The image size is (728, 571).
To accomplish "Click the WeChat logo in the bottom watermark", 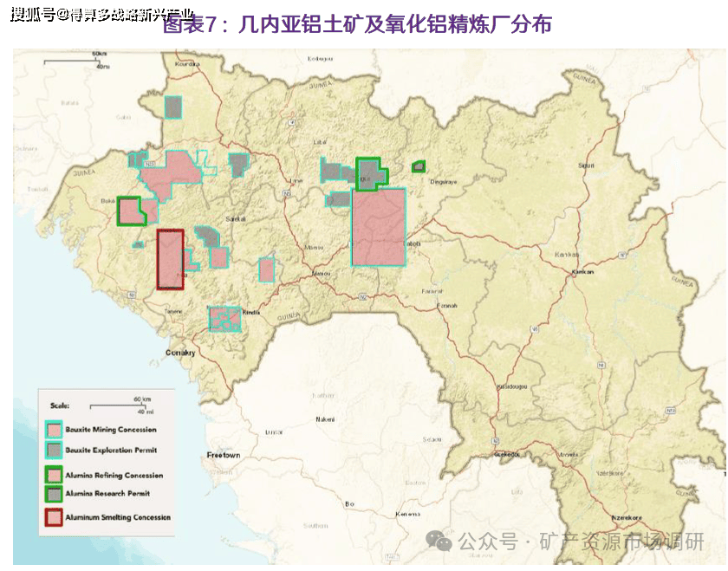I will tap(442, 542).
